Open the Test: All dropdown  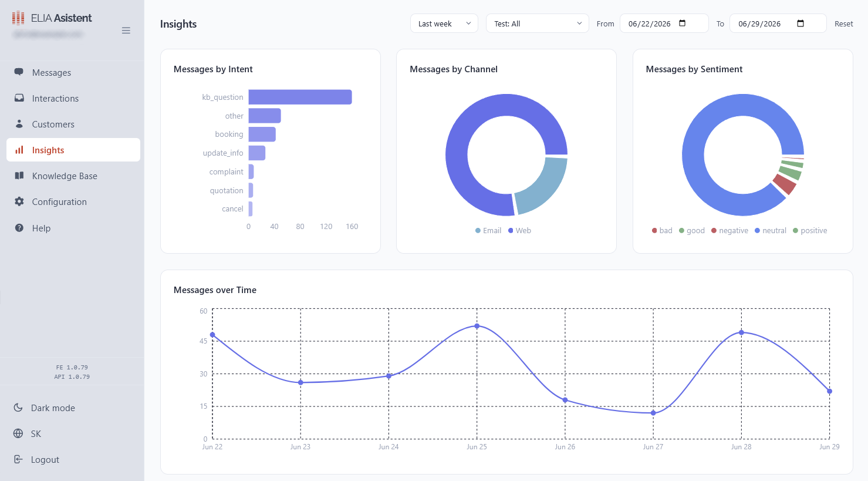(x=537, y=23)
